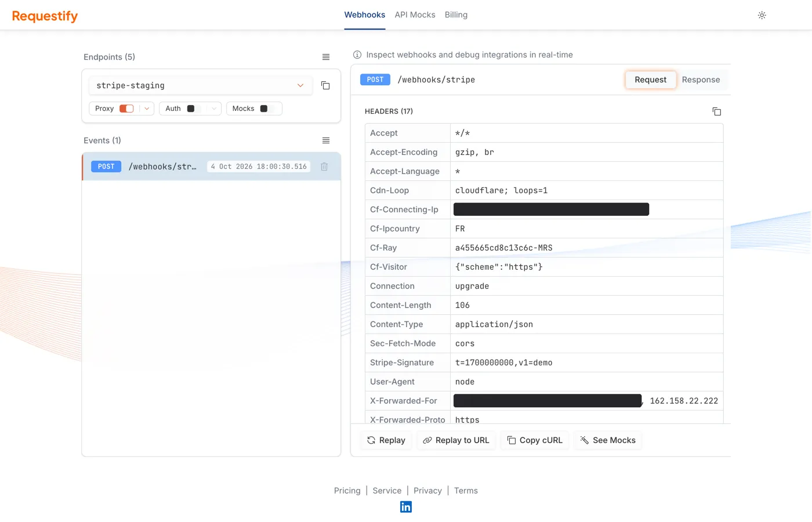This screenshot has height=522, width=812.
Task: Click the Cdn-Loop value cloudflare; loops=1
Action: click(x=501, y=190)
